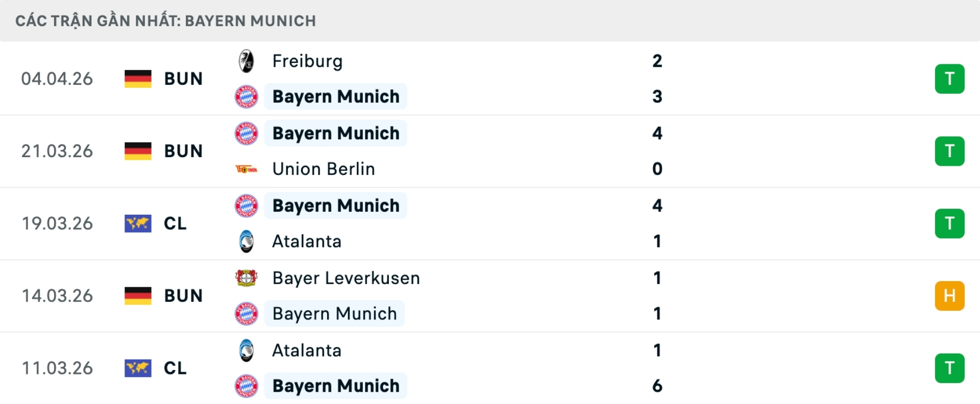This screenshot has width=980, height=404.
Task: Click the Freiburg club crest
Action: 247,61
